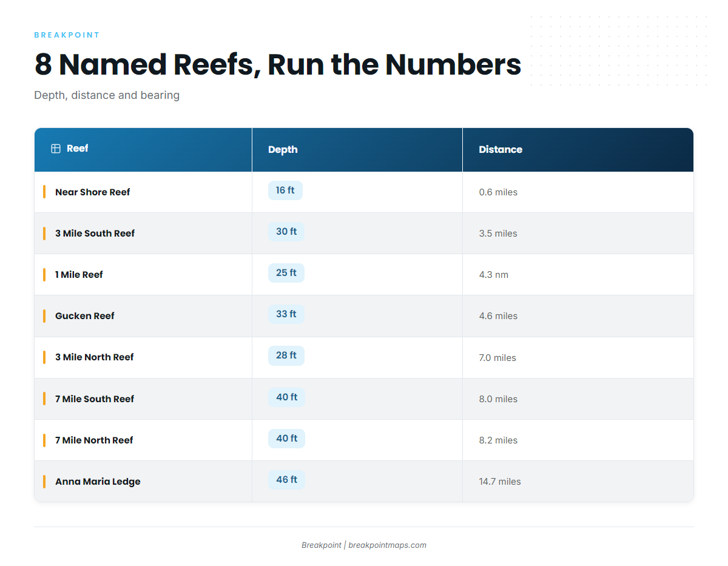
Task: Select the Near Shore Reef row name
Action: click(x=93, y=192)
